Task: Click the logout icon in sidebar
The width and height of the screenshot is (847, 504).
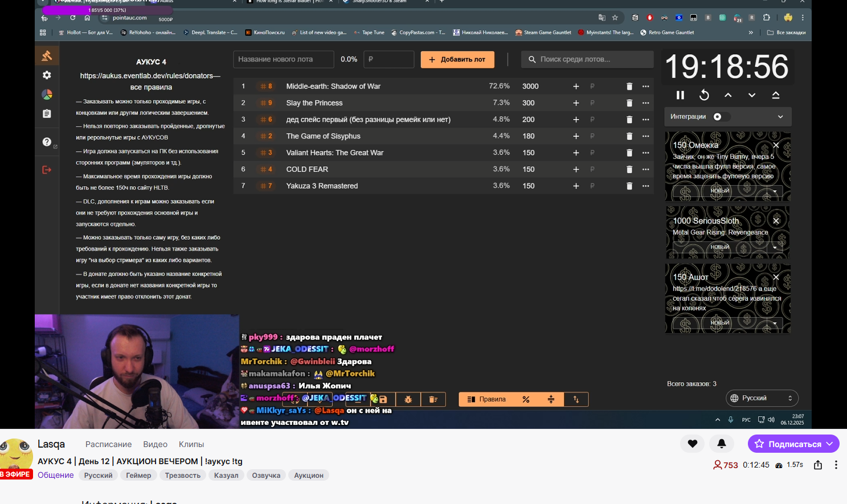Action: coord(47,170)
